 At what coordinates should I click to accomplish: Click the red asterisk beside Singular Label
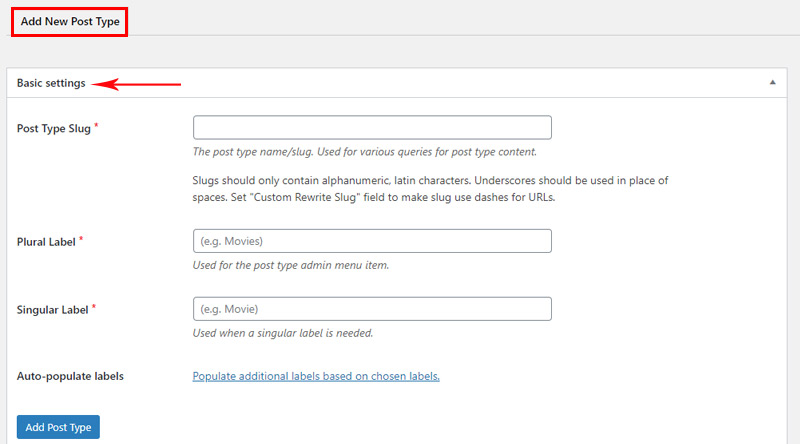(94, 307)
